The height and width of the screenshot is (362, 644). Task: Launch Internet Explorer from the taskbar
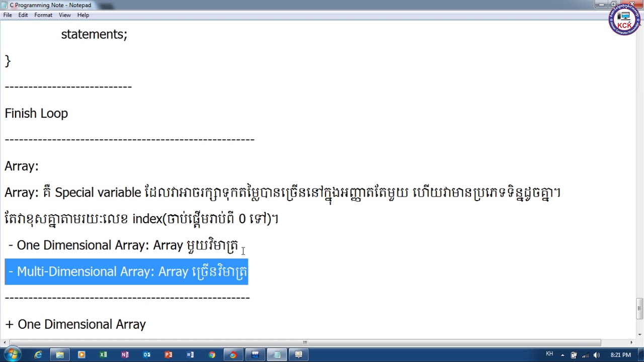[x=38, y=355]
